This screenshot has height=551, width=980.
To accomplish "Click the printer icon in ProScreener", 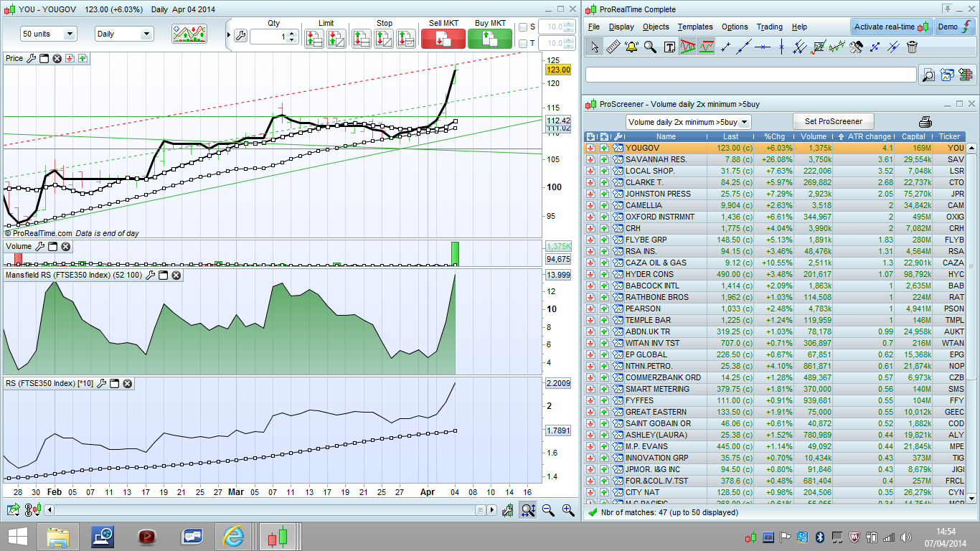I will point(925,121).
